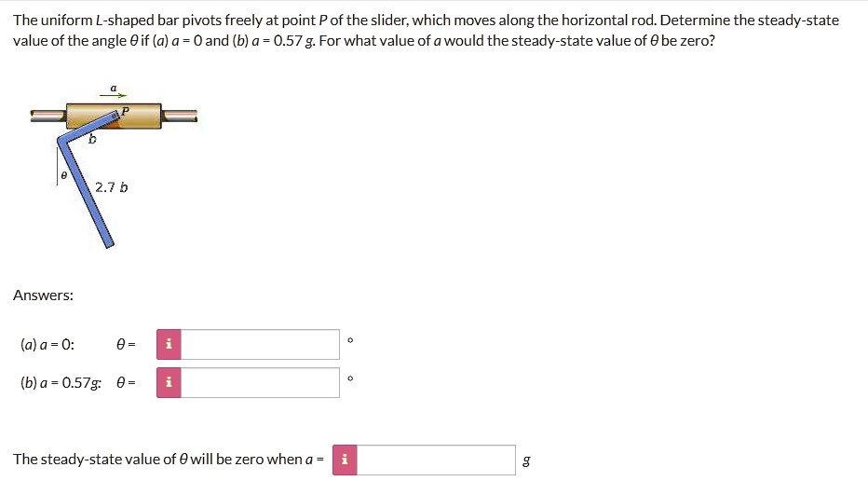The height and width of the screenshot is (481, 868).
Task: Click the "Answers:" heading
Action: (43, 295)
